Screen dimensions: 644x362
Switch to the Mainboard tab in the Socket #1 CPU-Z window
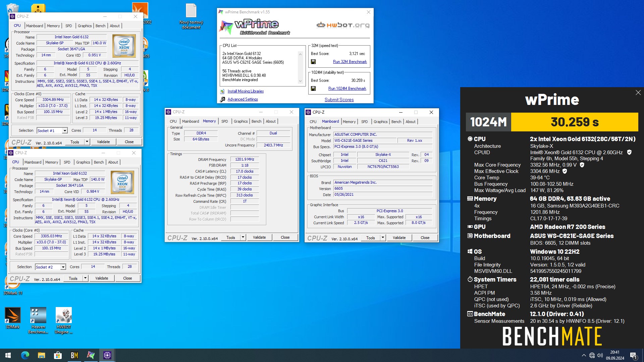point(35,26)
